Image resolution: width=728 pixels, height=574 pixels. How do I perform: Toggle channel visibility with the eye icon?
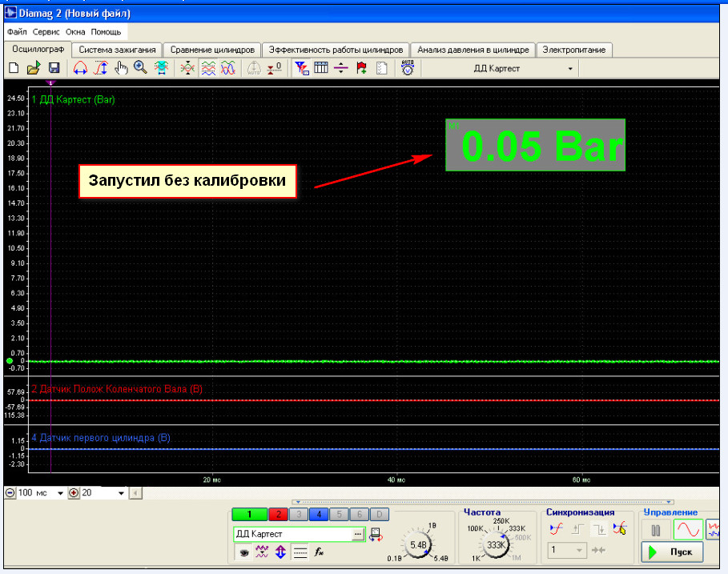tap(243, 552)
